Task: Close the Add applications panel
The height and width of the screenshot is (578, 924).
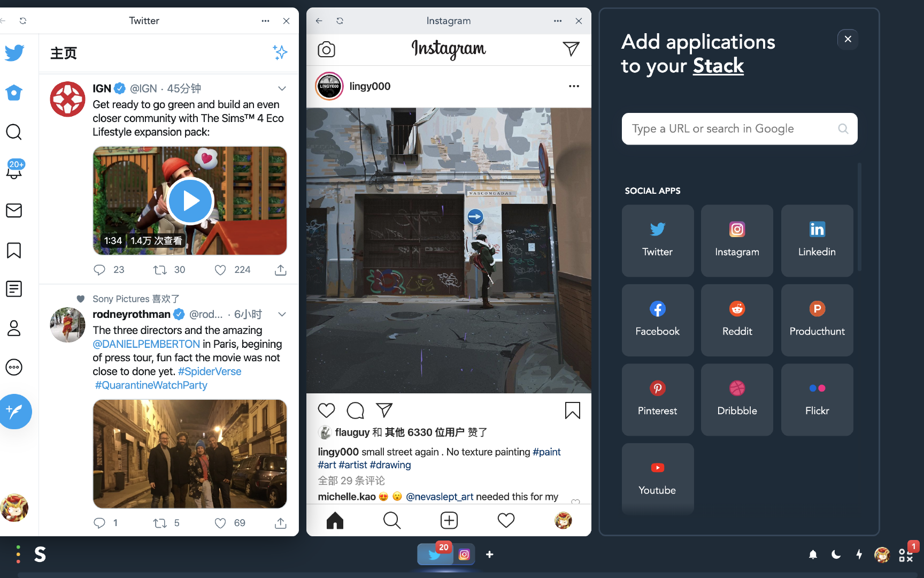Action: pos(848,39)
